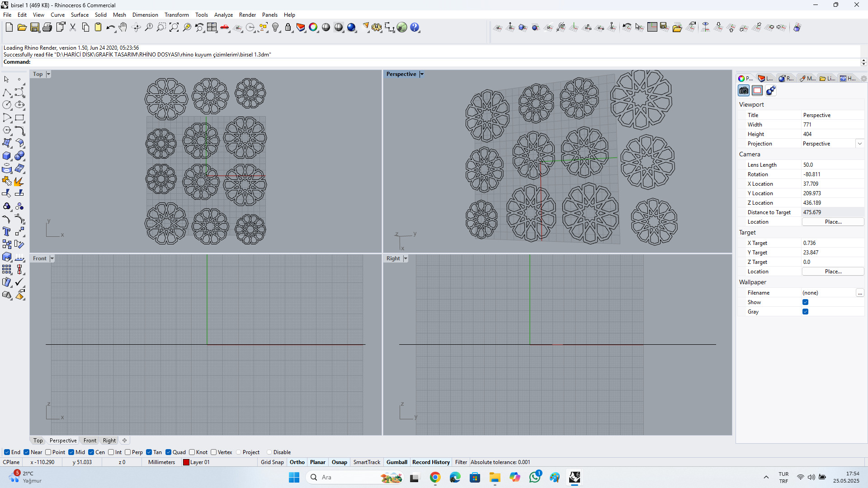The image size is (868, 488).
Task: Select the Polyline tool in sidebar
Action: pos(7,93)
